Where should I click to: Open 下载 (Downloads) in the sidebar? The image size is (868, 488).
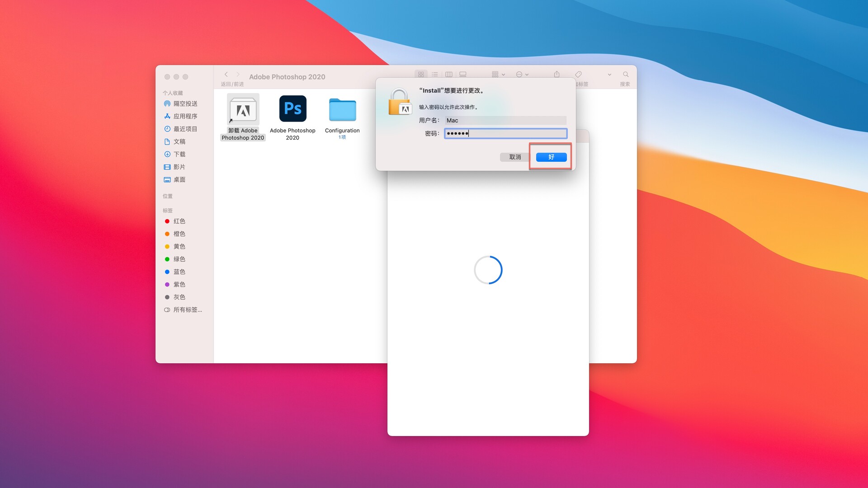(x=179, y=154)
